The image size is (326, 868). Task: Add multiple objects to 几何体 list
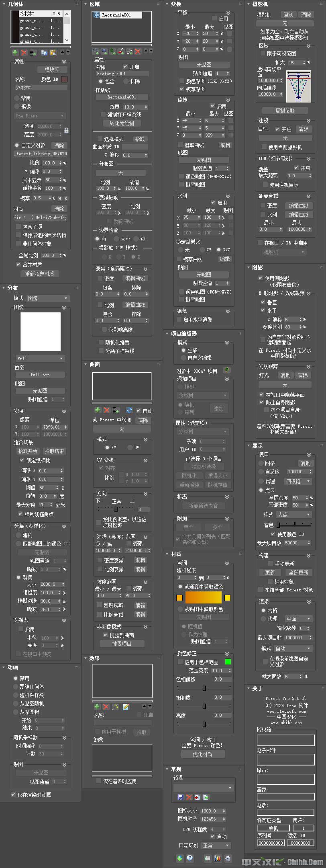(x=33, y=53)
